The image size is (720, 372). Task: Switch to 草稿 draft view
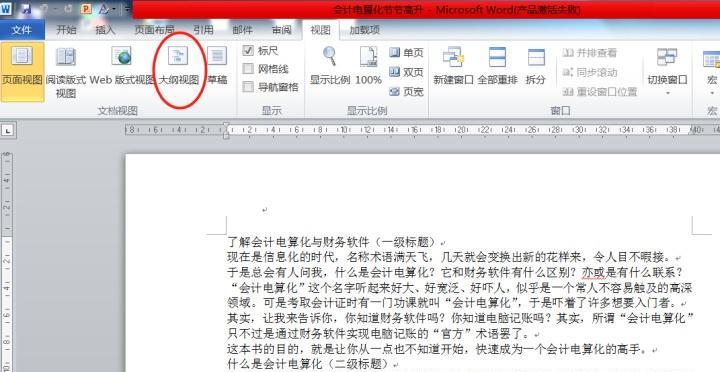[x=217, y=67]
